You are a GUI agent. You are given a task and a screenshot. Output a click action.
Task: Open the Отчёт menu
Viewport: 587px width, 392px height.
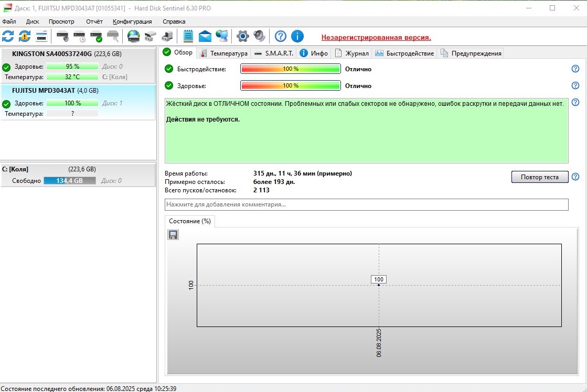coord(94,21)
